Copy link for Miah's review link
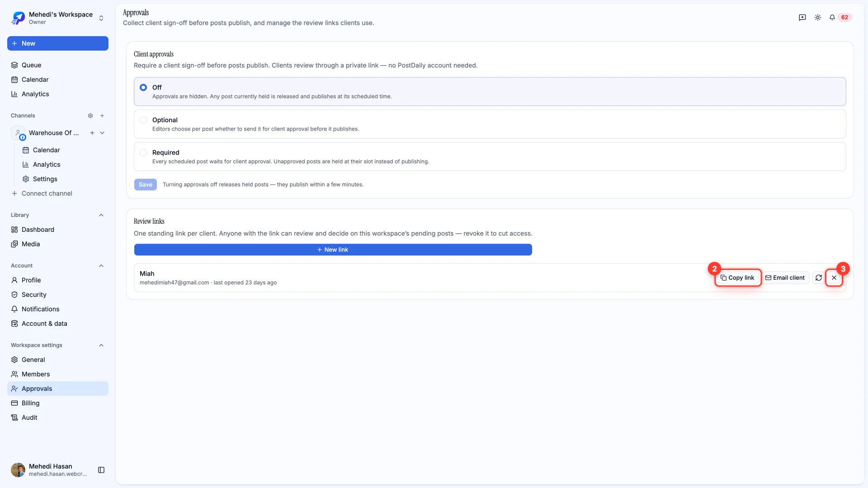868x488 pixels. coord(738,278)
